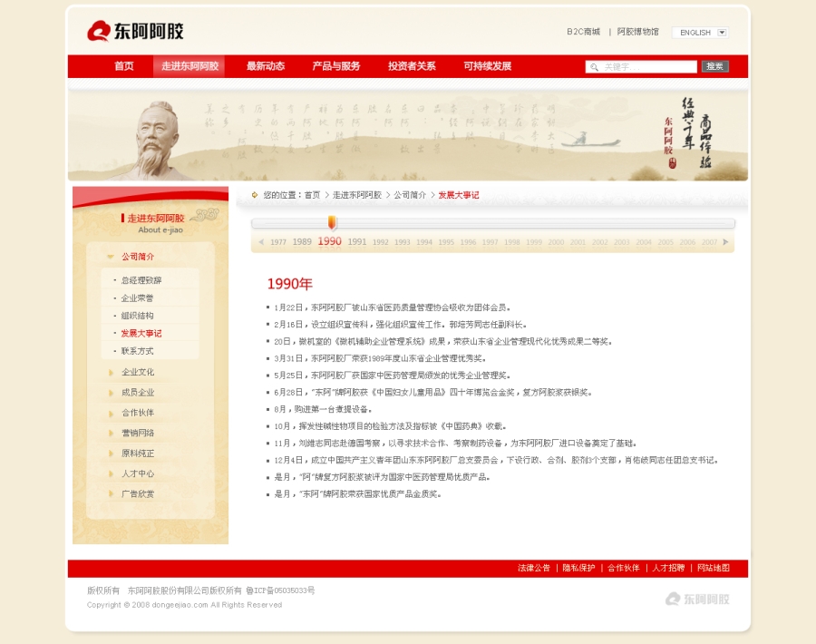Image resolution: width=816 pixels, height=644 pixels.
Task: Collapse the 公司简介 sidebar section
Action: coord(137,257)
